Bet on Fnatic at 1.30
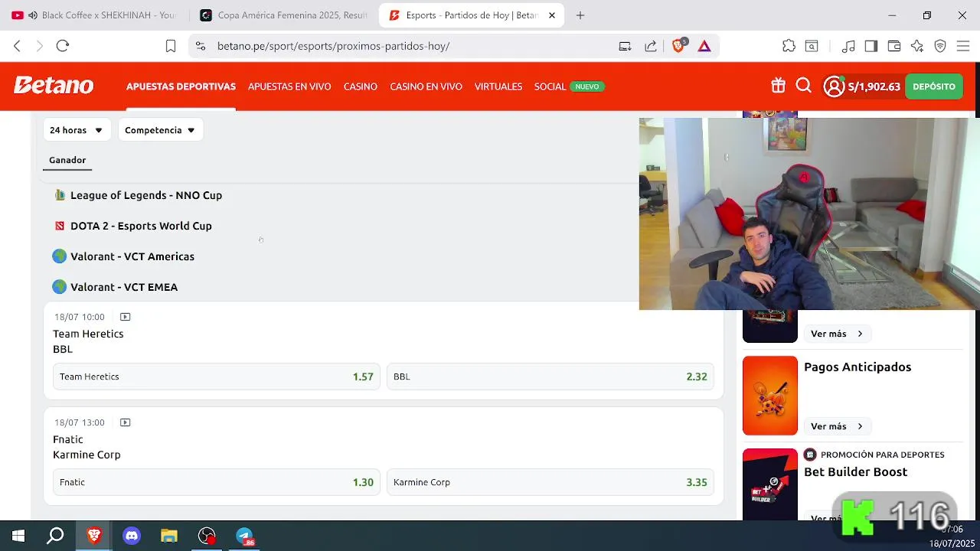 point(217,482)
